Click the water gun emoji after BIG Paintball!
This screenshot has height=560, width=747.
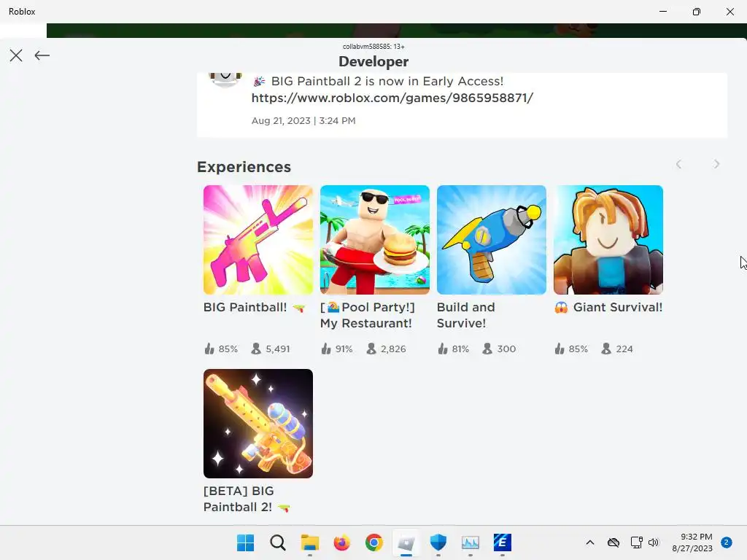coord(298,308)
